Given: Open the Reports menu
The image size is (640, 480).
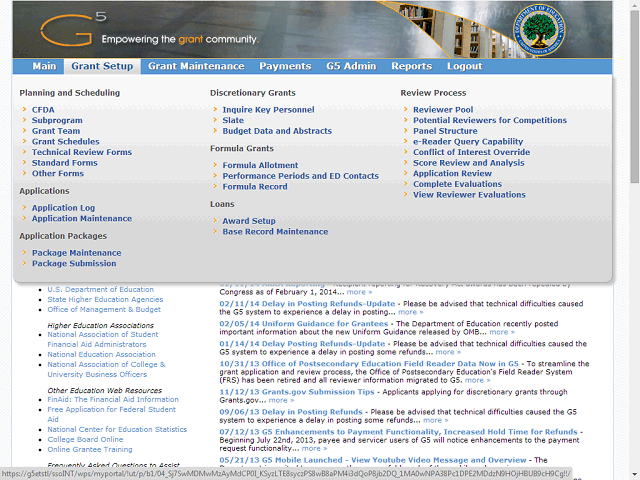Looking at the screenshot, I should [x=411, y=66].
